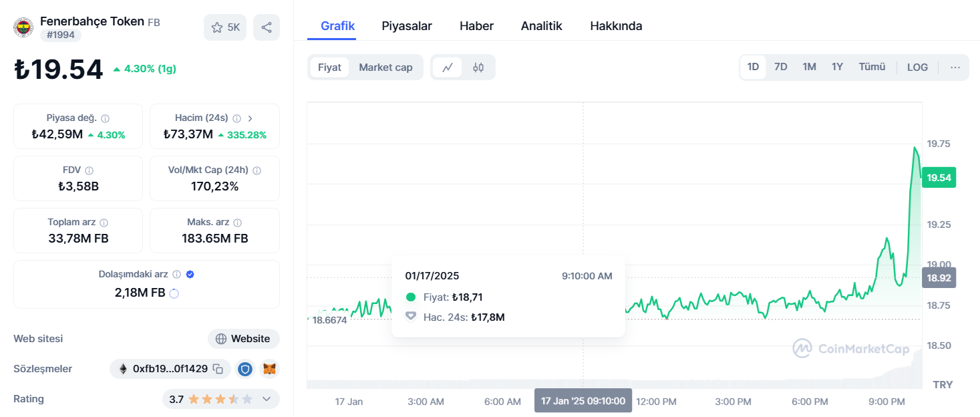Click info icon next to Piyasa değ.
The image size is (980, 417).
coord(105,118)
